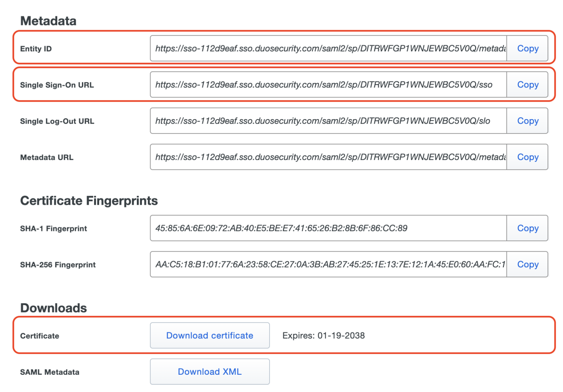Click the SHA-256 Fingerprint field

pos(328,264)
